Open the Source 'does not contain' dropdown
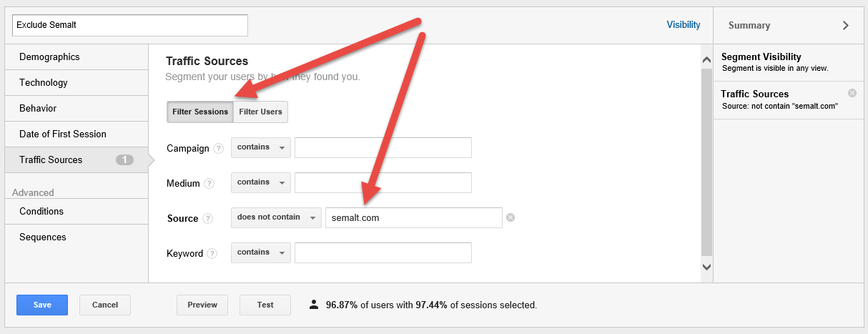The image size is (868, 334). pos(276,218)
